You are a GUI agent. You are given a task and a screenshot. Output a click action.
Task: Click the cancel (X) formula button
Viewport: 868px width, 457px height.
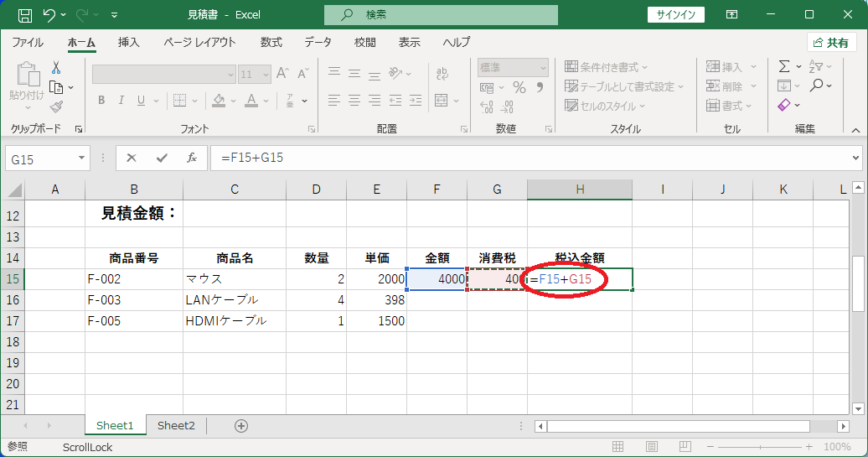132,158
